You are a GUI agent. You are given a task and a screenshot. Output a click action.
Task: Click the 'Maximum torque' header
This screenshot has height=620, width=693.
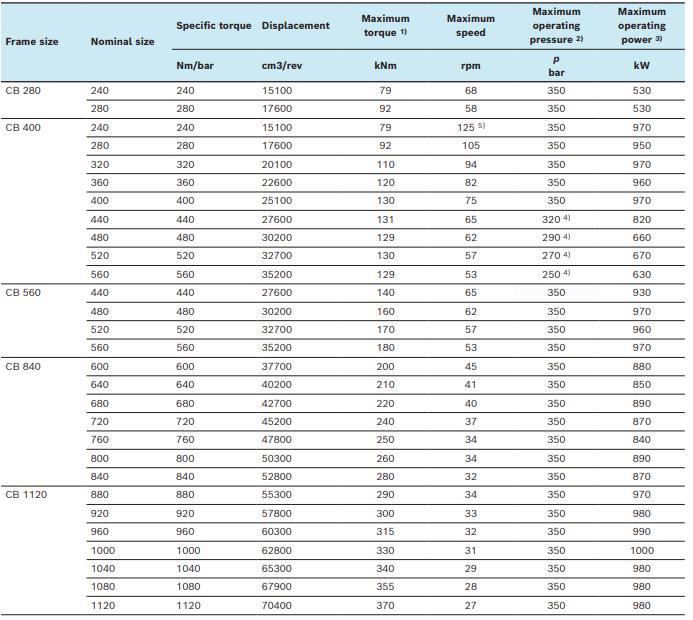(x=385, y=26)
